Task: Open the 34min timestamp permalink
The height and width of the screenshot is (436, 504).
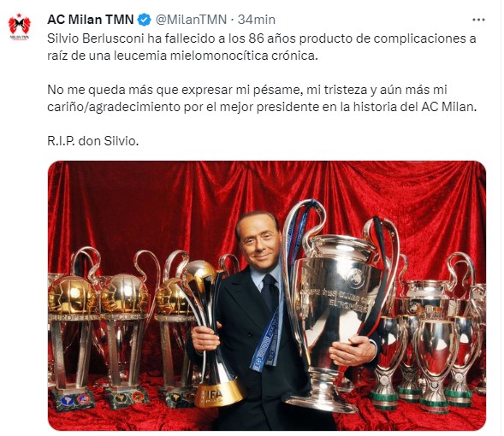Action: point(257,20)
